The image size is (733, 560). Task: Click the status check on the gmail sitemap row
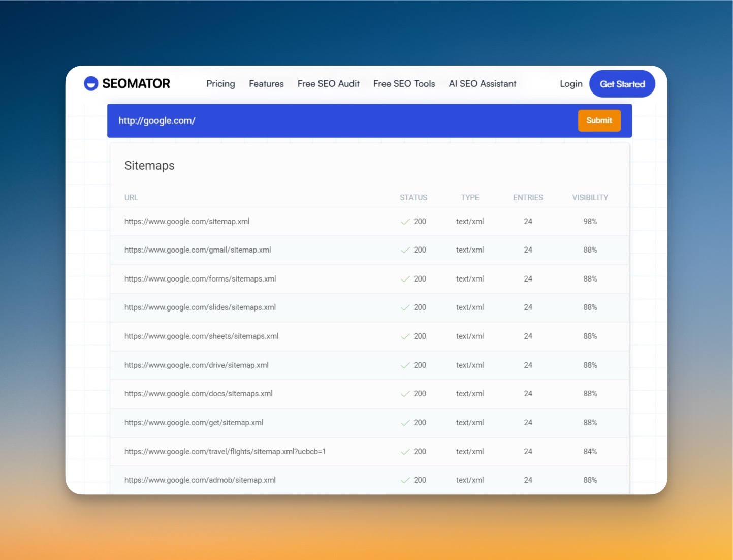click(404, 250)
